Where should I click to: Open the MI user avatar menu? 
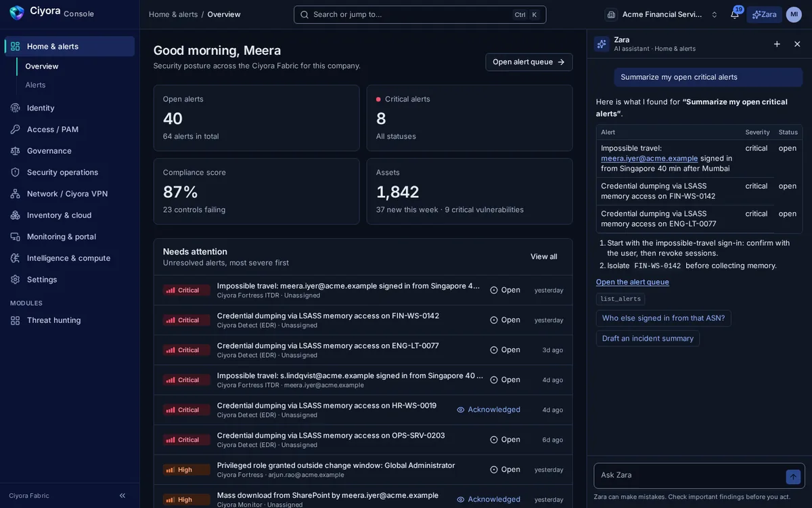794,14
